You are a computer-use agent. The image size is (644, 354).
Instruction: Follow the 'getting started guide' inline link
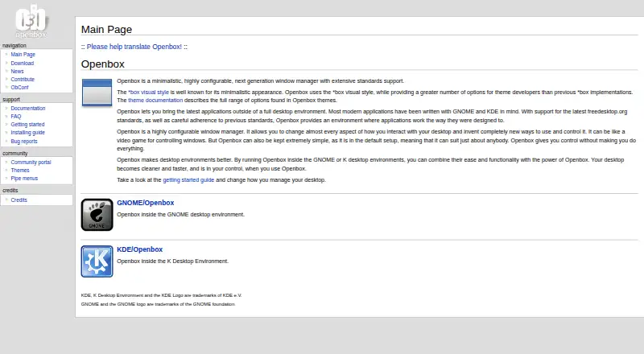(188, 180)
